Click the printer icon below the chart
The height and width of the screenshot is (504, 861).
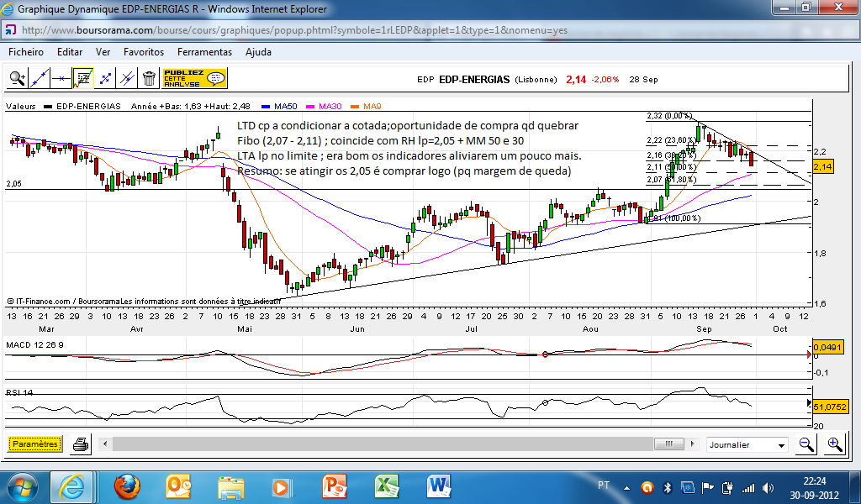(x=81, y=444)
